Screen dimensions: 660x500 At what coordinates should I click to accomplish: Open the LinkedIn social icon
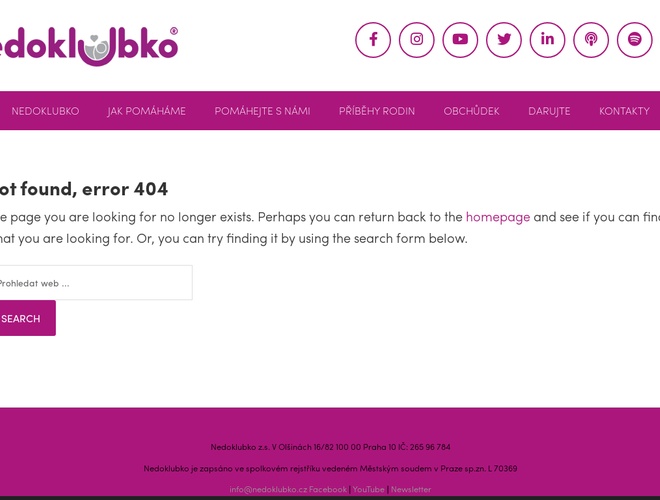point(547,40)
